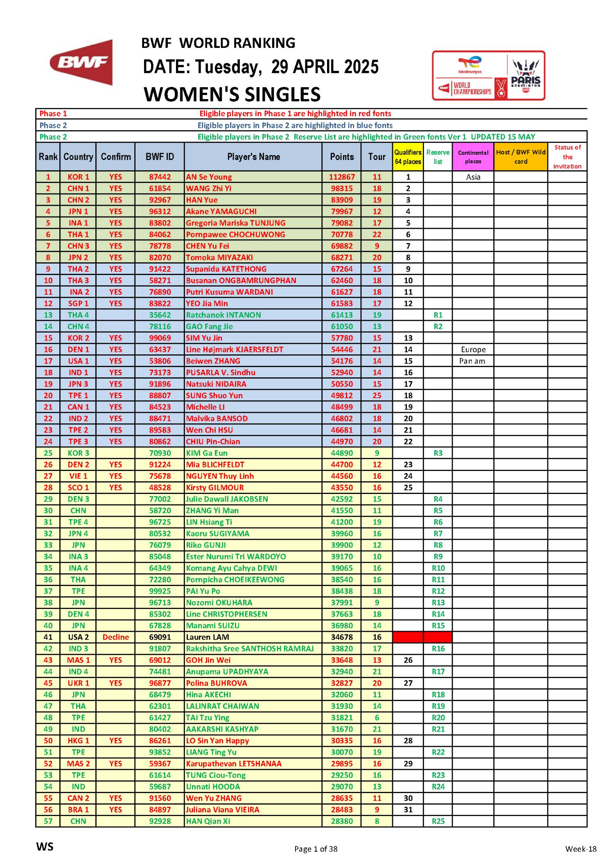This screenshot has height=868, width=614.
Task: Click player name Karupathevan LETSHANAA
Action: 234,764
